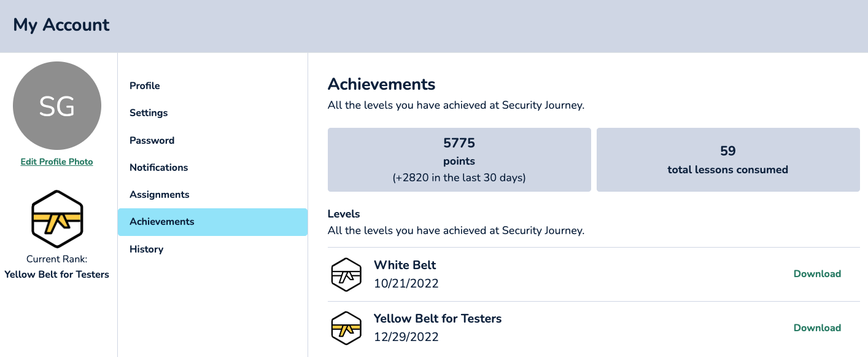Image resolution: width=868 pixels, height=357 pixels.
Task: Click the Yellow Belt for Testers level title
Action: (x=438, y=318)
